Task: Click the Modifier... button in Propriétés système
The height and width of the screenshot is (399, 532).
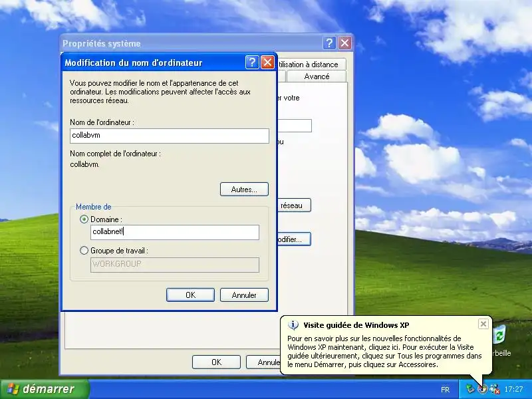Action: click(x=294, y=239)
